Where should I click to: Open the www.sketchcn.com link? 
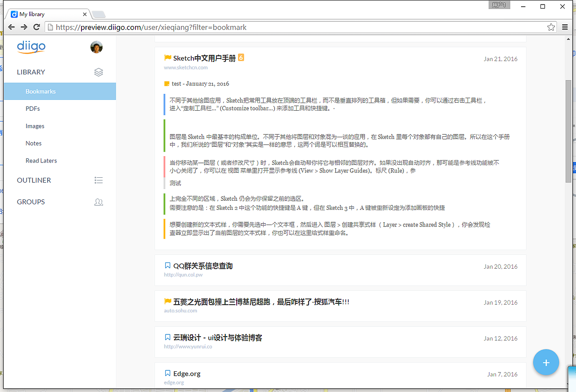point(186,68)
